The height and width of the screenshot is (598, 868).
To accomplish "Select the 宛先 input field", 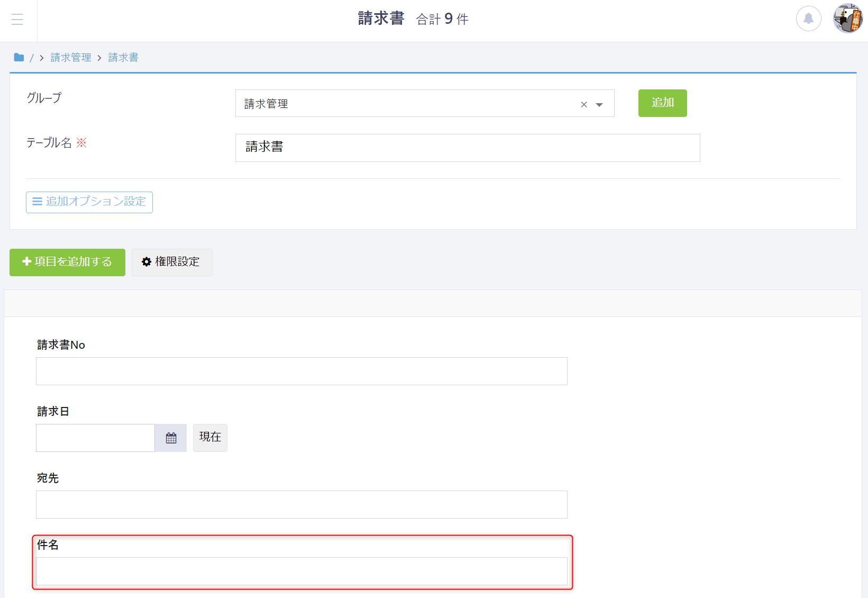I will (x=301, y=504).
